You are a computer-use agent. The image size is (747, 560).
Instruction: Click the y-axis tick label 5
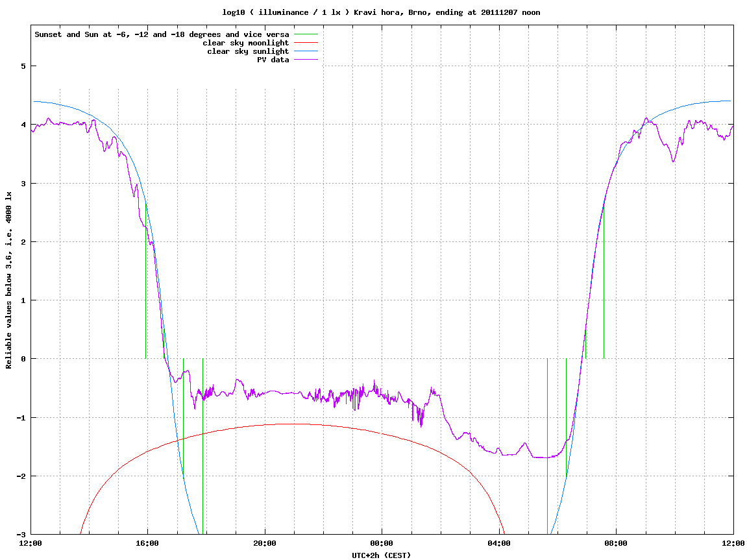[23, 66]
